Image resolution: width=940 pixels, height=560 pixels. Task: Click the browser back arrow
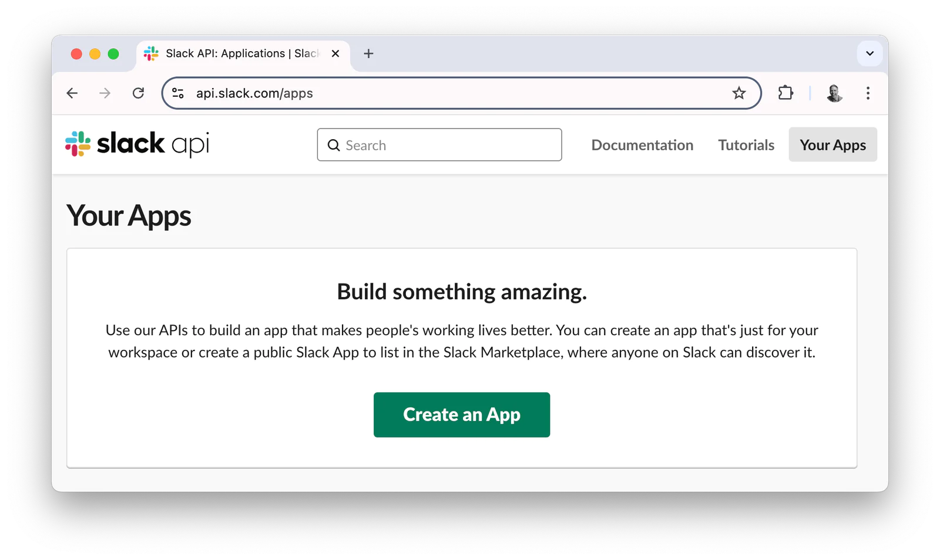[x=72, y=93]
